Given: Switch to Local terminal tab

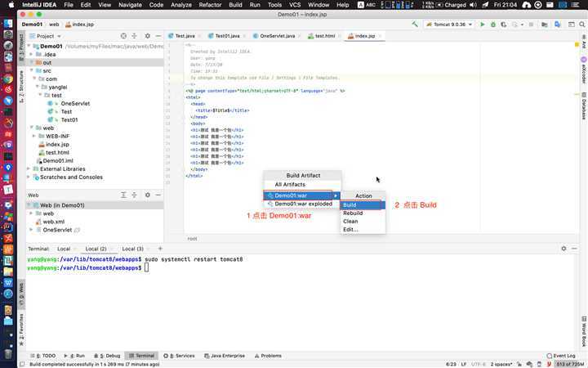Looking at the screenshot, I should click(64, 249).
